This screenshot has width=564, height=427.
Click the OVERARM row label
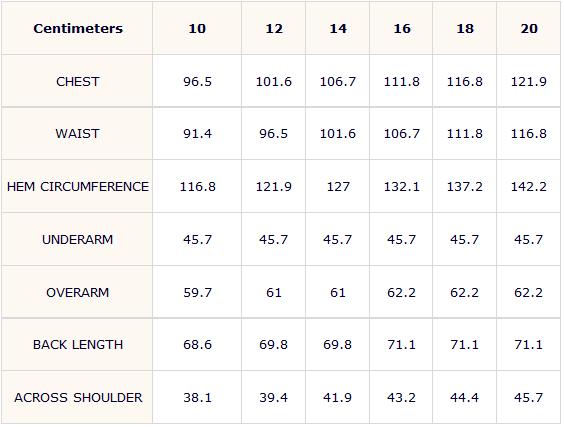78,292
